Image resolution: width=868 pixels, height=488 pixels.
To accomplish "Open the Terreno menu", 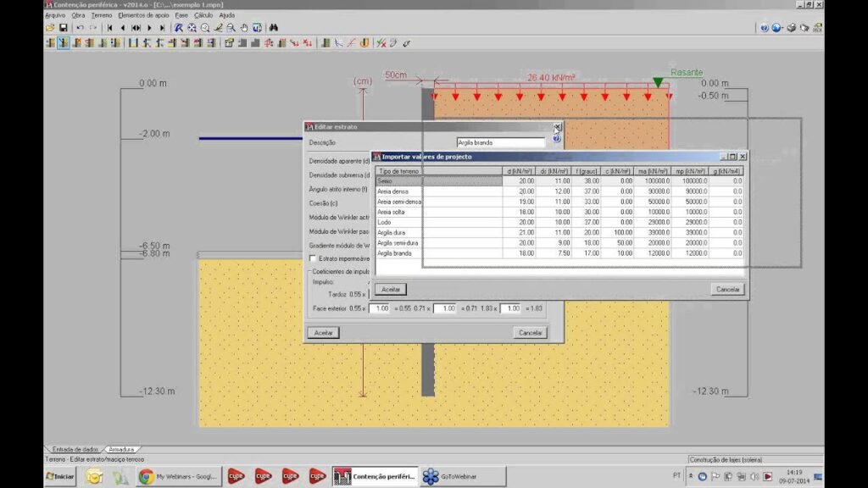I will [101, 15].
